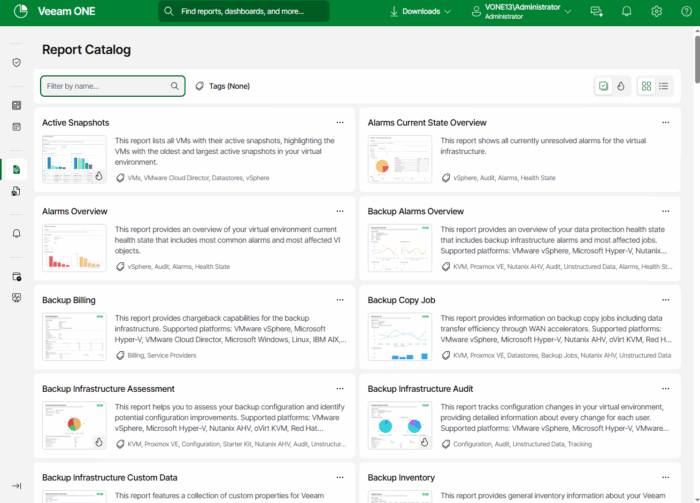
Task: Open the Backup Alarms Overview report title
Action: [416, 212]
